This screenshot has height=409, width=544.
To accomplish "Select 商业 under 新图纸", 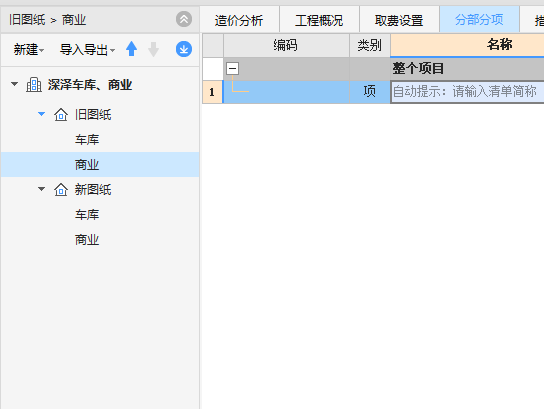I will pos(87,240).
